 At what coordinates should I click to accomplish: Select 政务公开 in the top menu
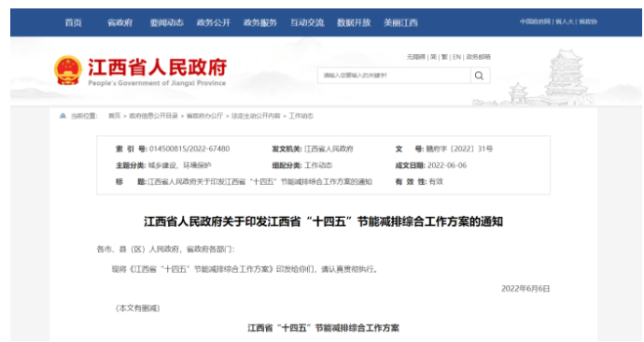pos(213,22)
